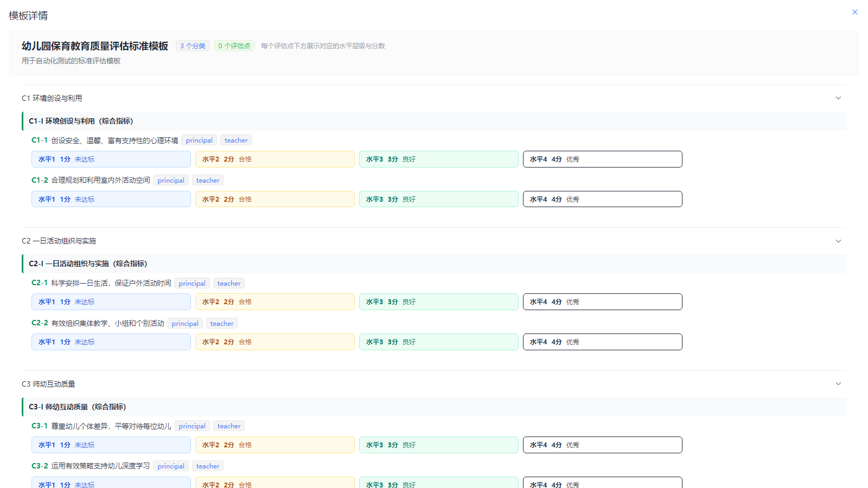
Task: Click the principal tag on C3-1
Action: point(192,426)
